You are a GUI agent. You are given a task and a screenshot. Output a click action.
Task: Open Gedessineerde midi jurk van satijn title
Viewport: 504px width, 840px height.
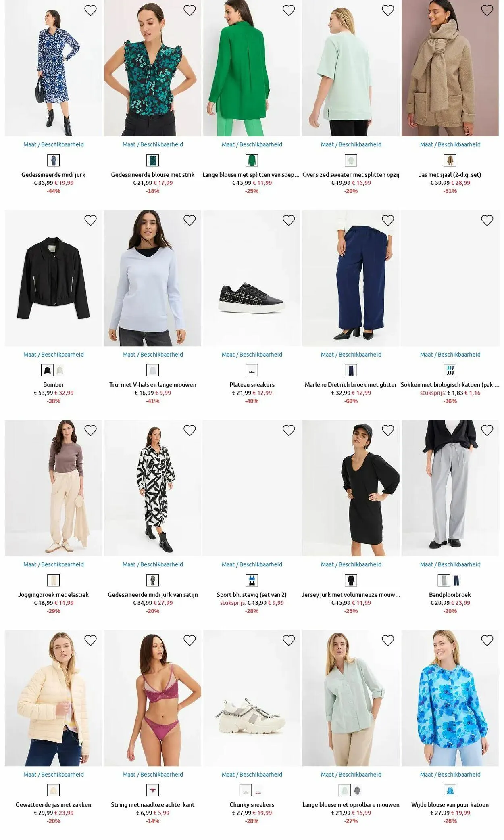153,595
